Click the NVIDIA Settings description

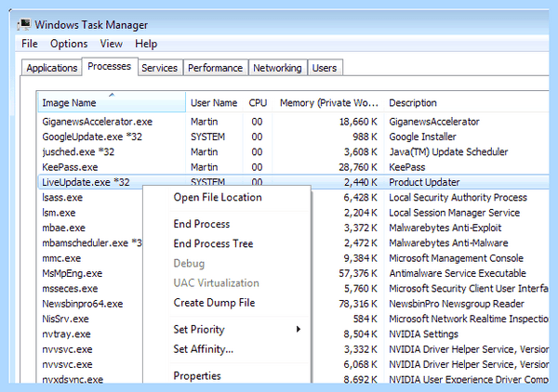tap(423, 334)
